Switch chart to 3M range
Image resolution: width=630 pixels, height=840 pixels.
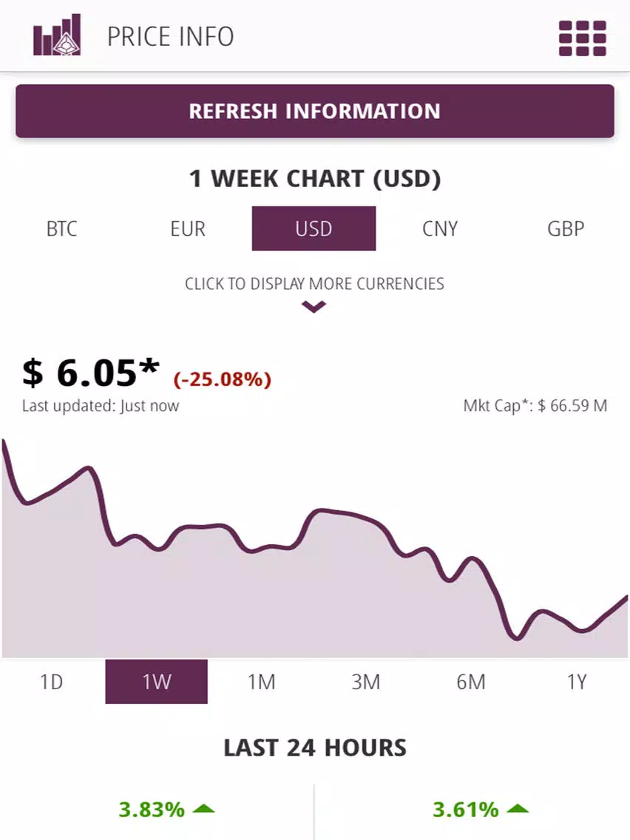click(x=366, y=682)
